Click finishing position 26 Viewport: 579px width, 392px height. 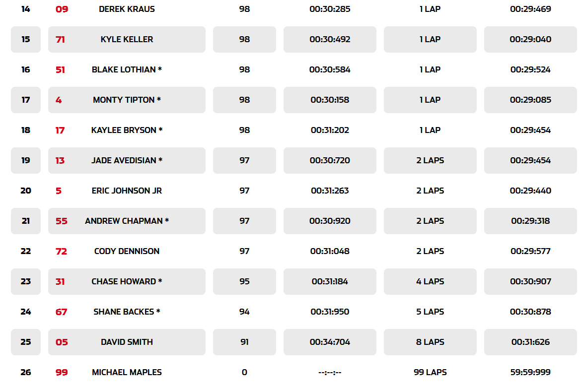tap(26, 373)
